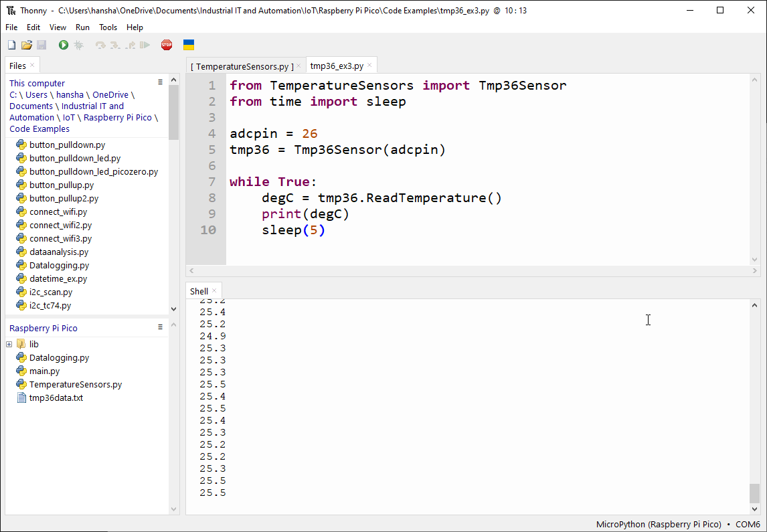
Task: Click the This computer link
Action: point(37,83)
